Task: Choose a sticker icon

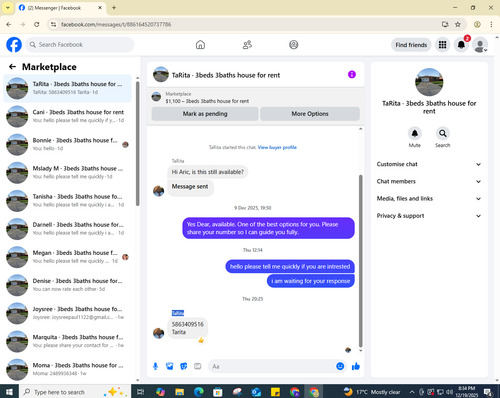Action: (x=184, y=366)
